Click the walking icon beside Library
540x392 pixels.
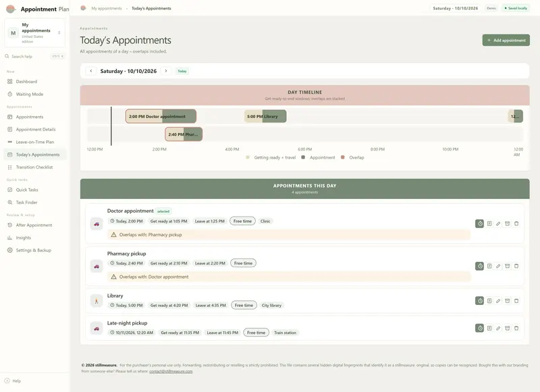click(x=97, y=301)
